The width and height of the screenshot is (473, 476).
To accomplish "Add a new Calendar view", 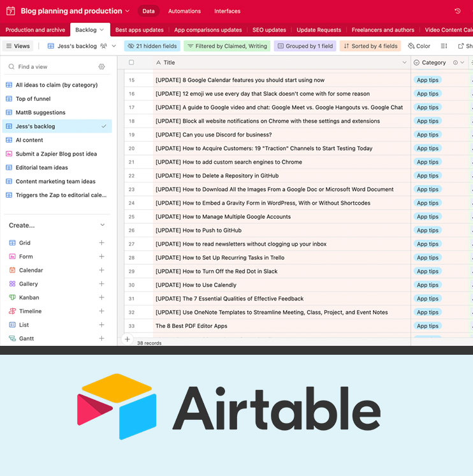I will click(x=101, y=270).
